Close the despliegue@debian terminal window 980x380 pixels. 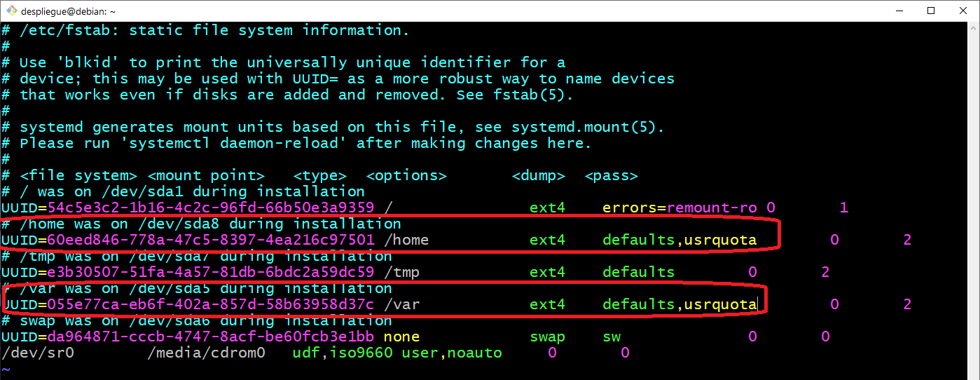(963, 11)
